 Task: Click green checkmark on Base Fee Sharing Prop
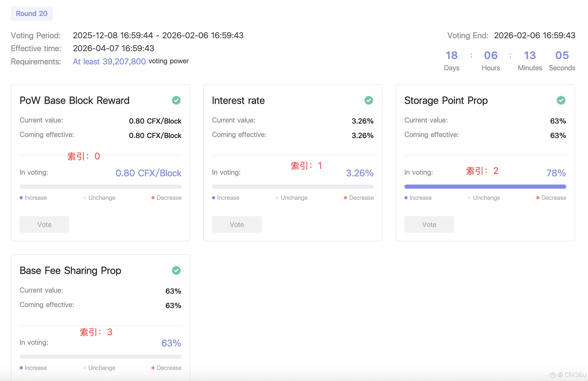point(176,270)
